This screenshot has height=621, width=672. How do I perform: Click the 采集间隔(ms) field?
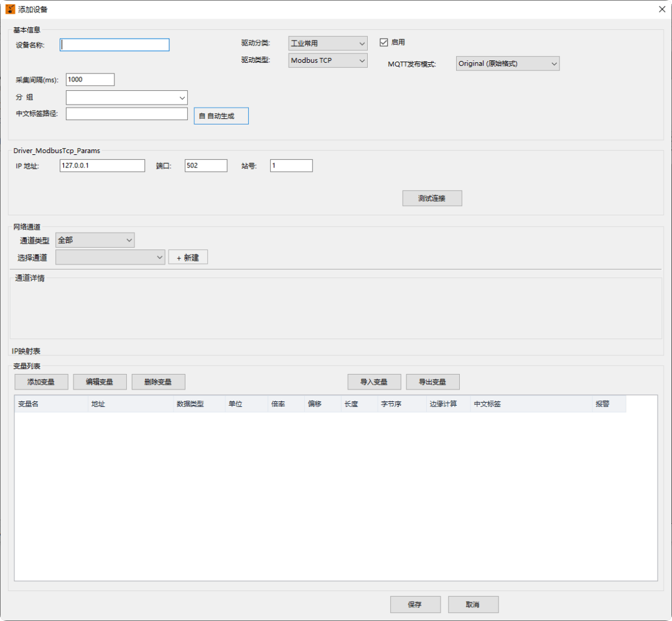pyautogui.click(x=90, y=79)
